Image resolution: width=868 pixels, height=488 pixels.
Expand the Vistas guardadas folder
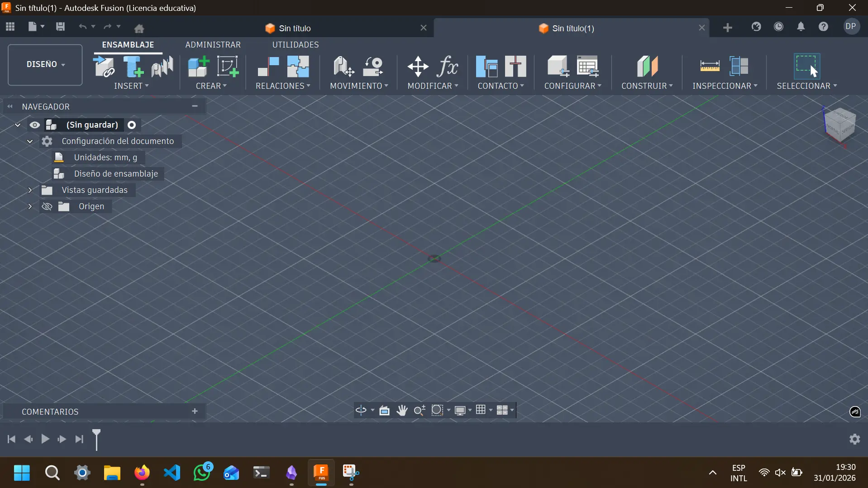(x=29, y=190)
